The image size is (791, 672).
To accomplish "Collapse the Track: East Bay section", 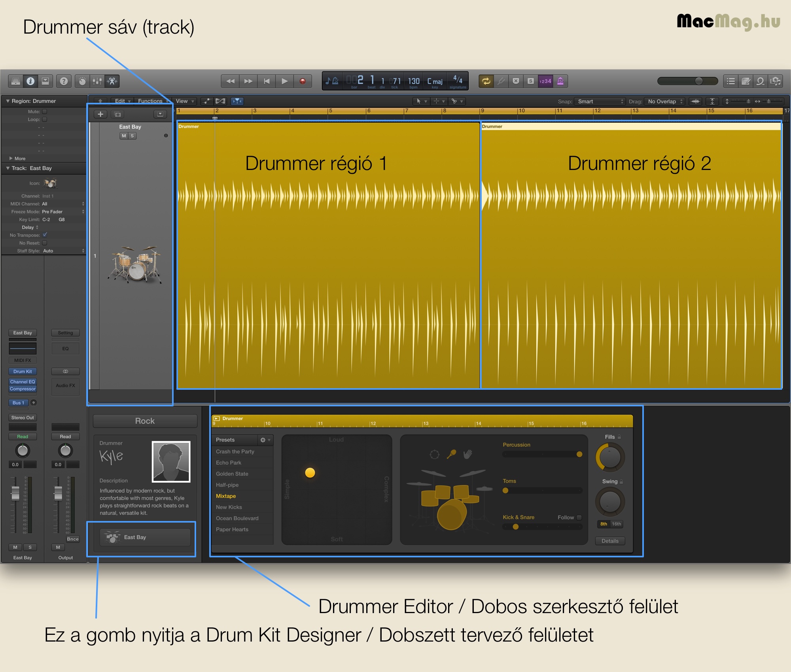I will pos(8,168).
